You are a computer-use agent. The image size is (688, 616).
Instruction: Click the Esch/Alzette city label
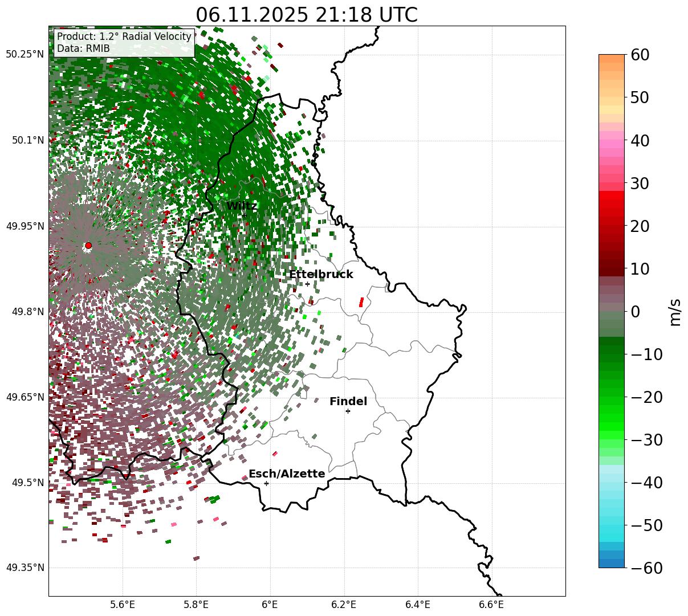pos(287,474)
